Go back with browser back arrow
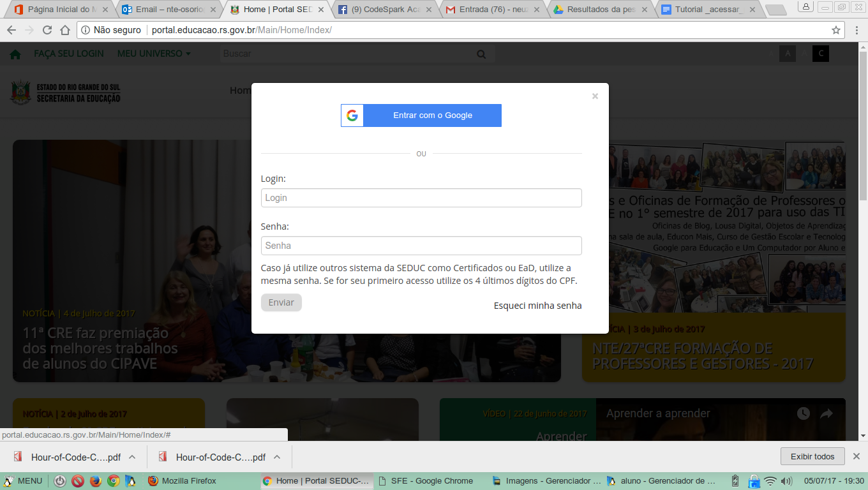The height and width of the screenshot is (490, 868). [x=12, y=30]
